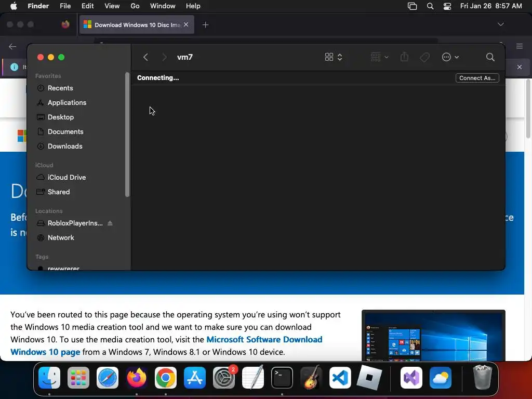
Task: Click the date and time clock
Action: pos(491,6)
